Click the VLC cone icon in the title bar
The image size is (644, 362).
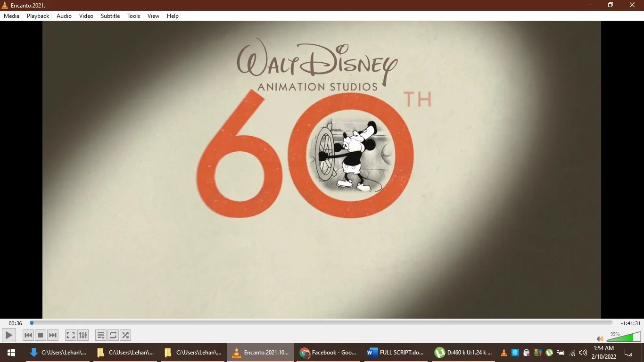[x=5, y=5]
